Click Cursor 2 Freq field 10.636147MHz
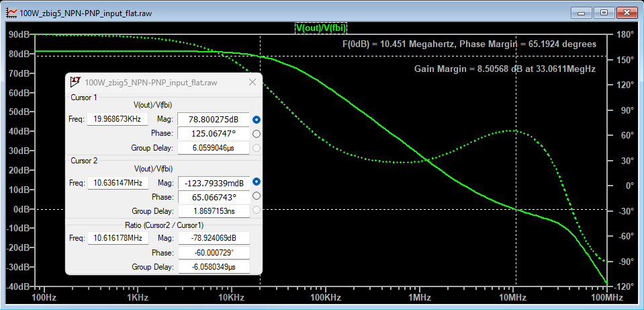Viewport: 644px width, 310px height. 118,182
